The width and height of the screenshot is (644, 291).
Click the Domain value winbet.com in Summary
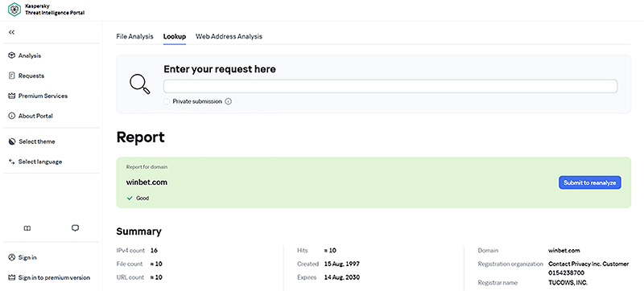pyautogui.click(x=564, y=250)
